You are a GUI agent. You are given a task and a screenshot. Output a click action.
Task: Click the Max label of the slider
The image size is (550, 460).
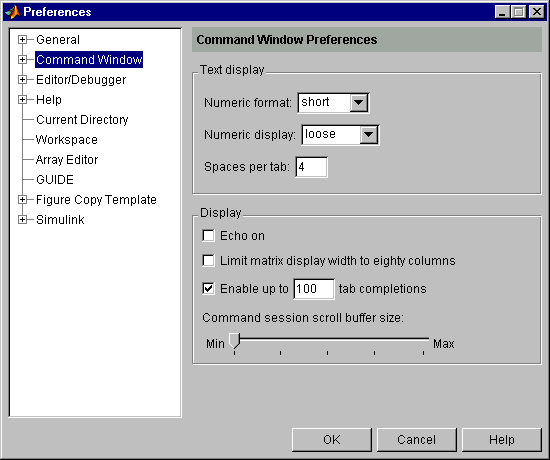click(x=444, y=344)
